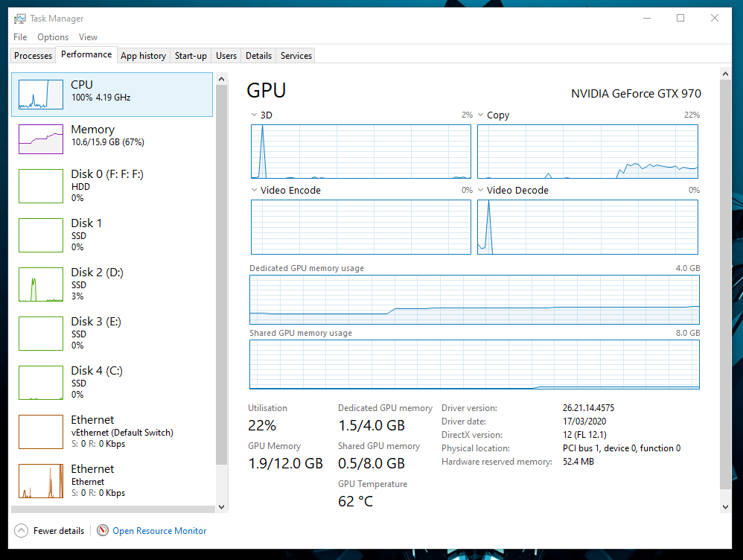Open the Video Decode graph dropdown
The width and height of the screenshot is (743, 560).
[x=482, y=191]
